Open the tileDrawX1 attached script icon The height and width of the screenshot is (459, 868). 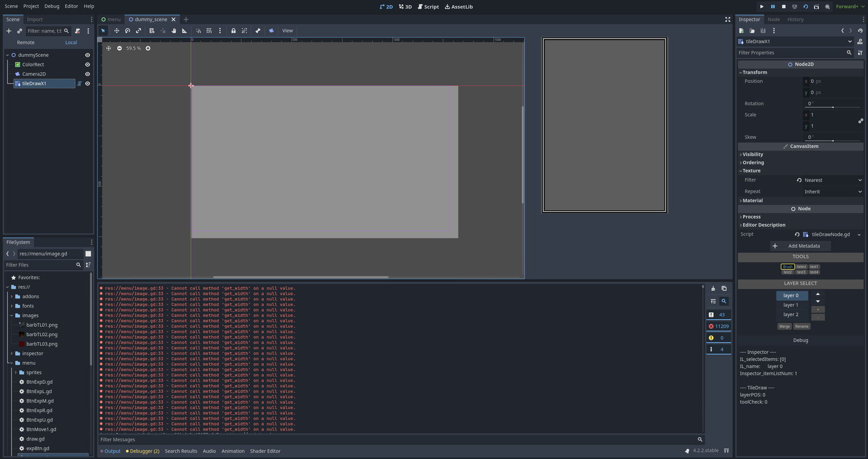coord(79,83)
